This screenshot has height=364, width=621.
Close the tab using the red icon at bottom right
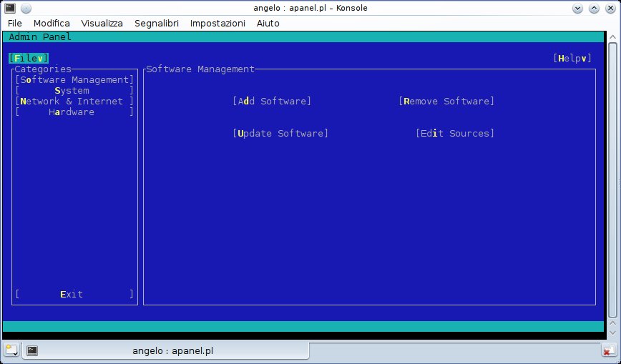point(608,350)
